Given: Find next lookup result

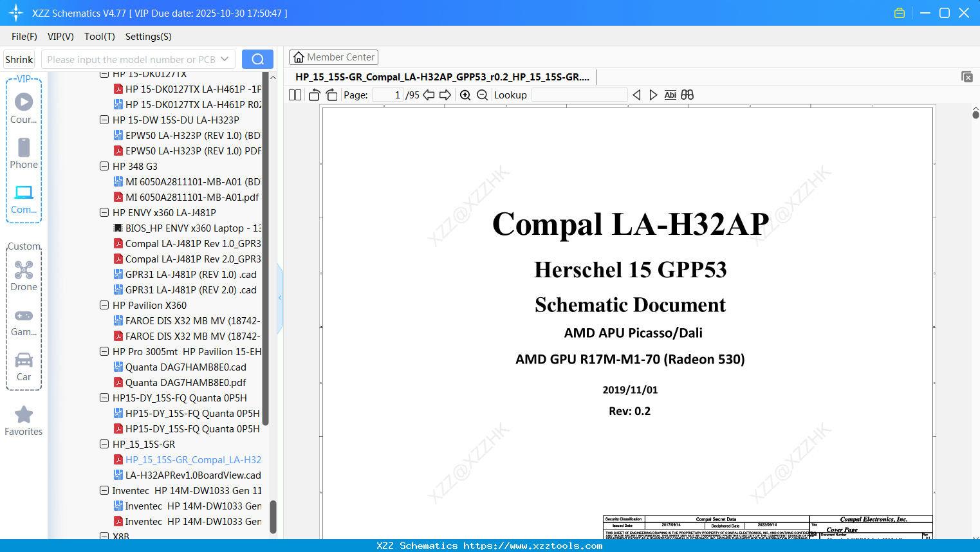Looking at the screenshot, I should [x=653, y=95].
